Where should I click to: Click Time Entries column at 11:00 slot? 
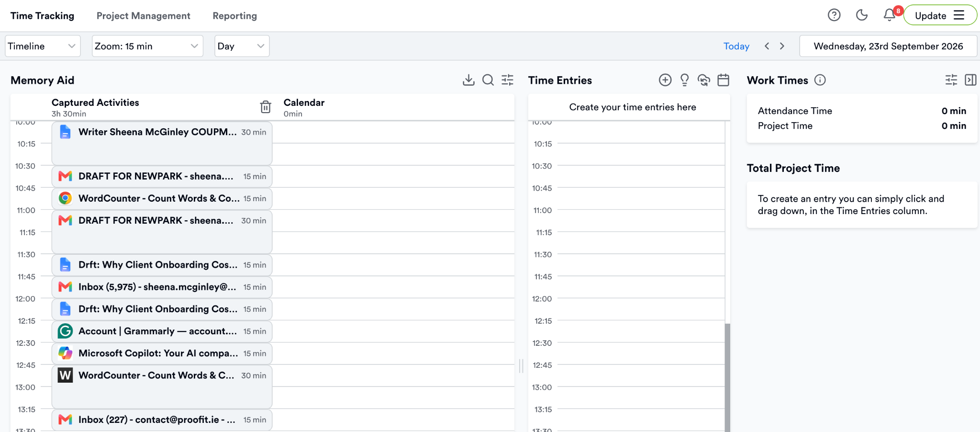[641, 221]
